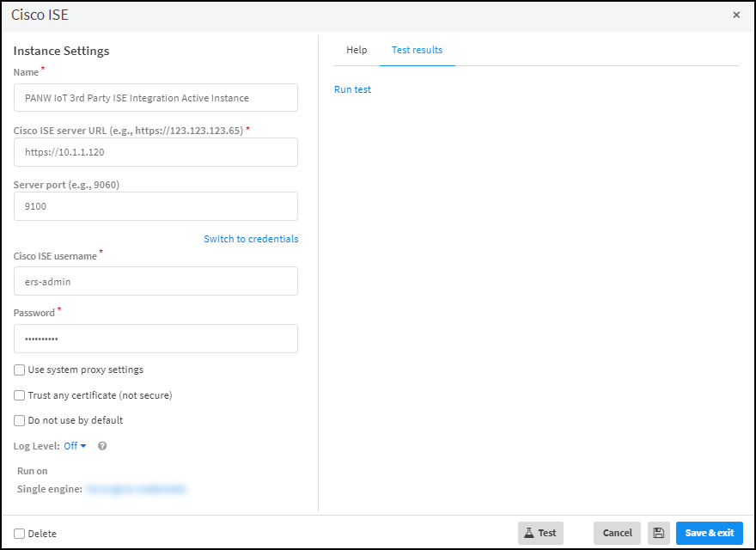Viewport: 756px width, 550px height.
Task: Check Trust any certificate (not secure)
Action: 20,395
